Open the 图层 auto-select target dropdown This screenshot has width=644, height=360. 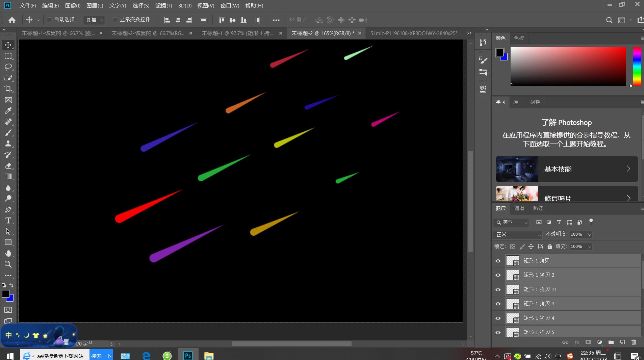[x=94, y=20]
